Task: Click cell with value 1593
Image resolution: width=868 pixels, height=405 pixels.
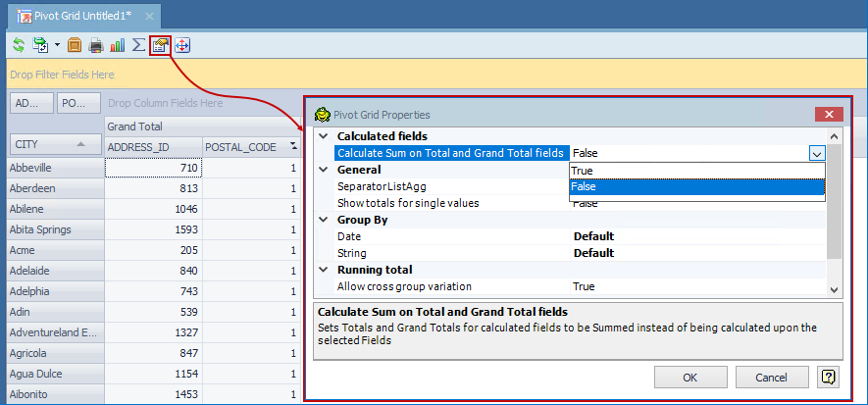Action: point(153,229)
